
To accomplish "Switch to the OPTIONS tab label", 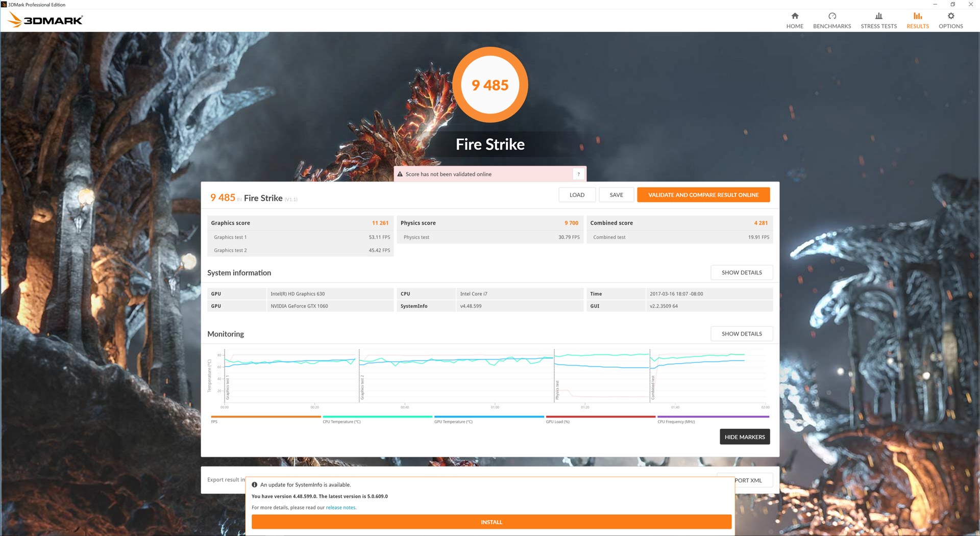I will point(951,27).
